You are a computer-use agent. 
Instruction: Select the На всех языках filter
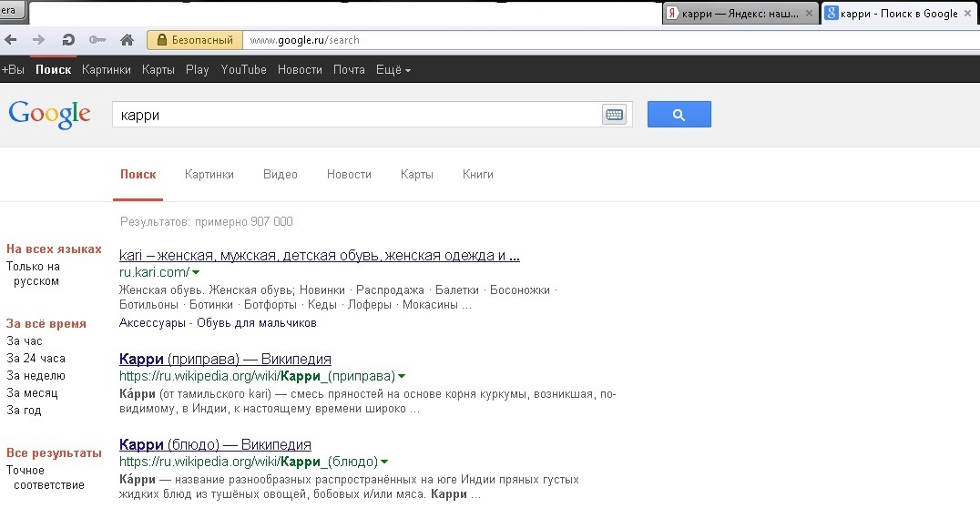pos(54,249)
